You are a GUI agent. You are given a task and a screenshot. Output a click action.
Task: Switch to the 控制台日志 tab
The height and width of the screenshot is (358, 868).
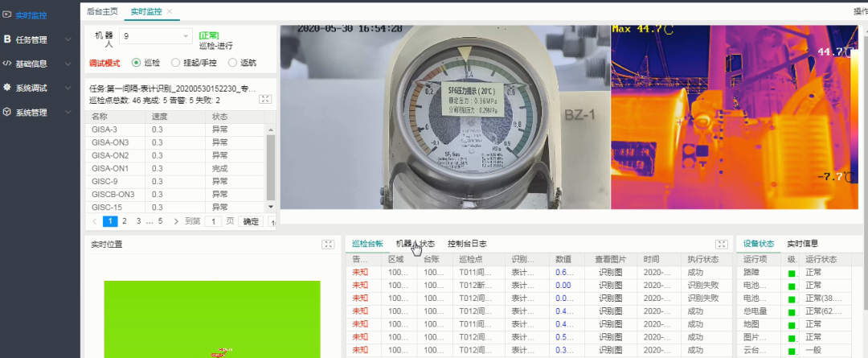pos(466,244)
